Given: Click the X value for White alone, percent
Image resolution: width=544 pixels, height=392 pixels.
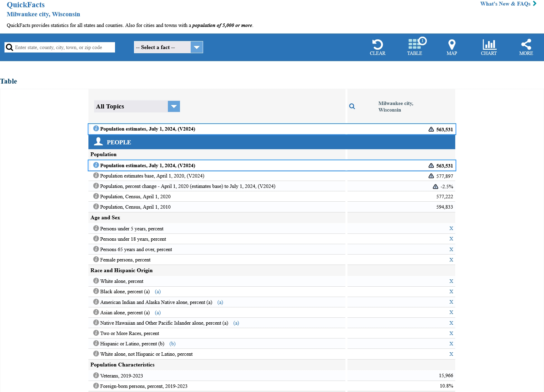Looking at the screenshot, I should tap(451, 281).
